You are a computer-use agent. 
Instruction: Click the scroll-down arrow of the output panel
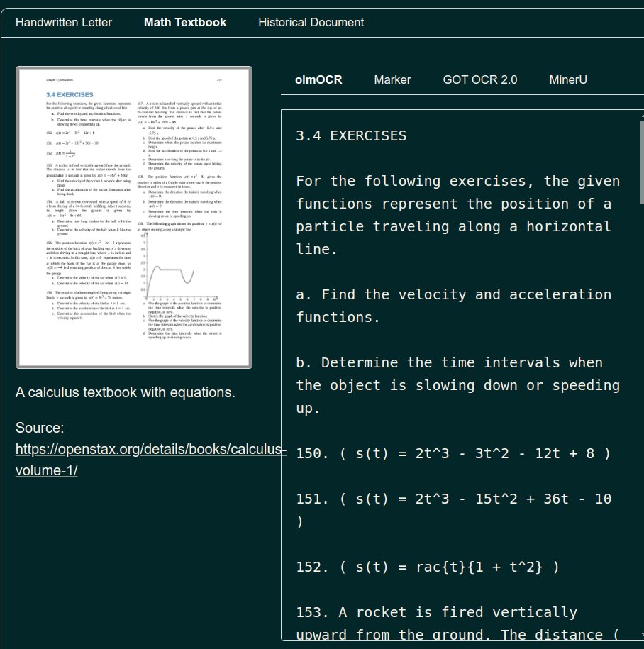pos(641,634)
